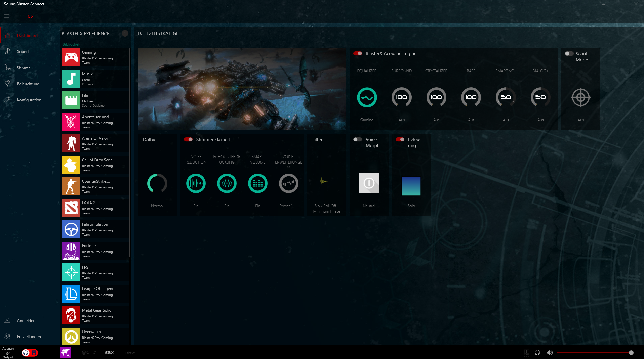Select the Gaming profile gamepad icon
The height and width of the screenshot is (359, 644).
71,57
